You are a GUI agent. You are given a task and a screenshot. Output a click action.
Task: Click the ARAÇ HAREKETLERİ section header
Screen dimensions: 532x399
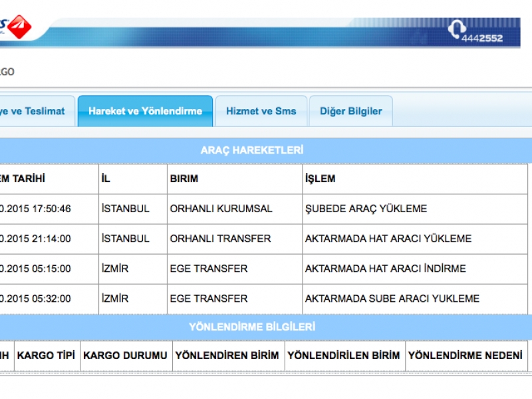[252, 150]
